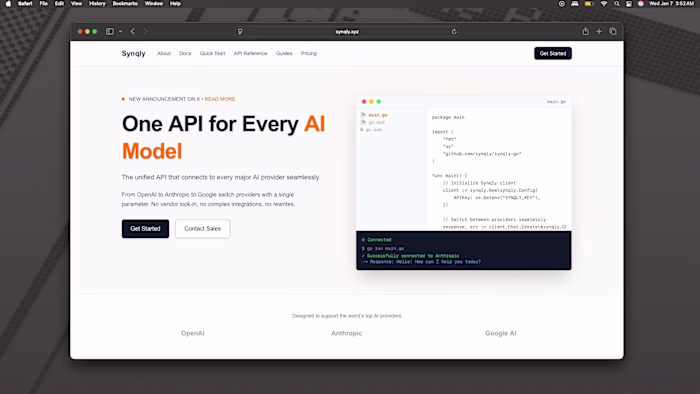Viewport: 700px width, 394px height.
Task: Click the OpenAI provider label
Action: [x=192, y=333]
